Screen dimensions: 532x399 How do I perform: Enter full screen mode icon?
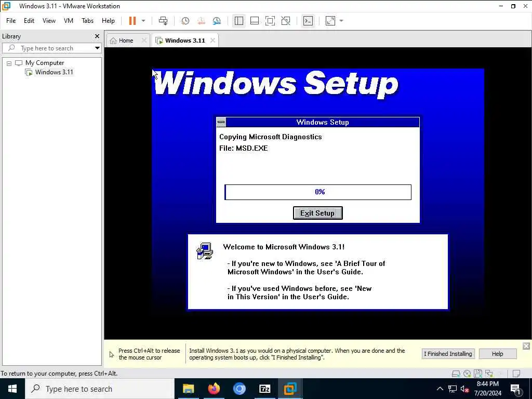[x=270, y=21]
